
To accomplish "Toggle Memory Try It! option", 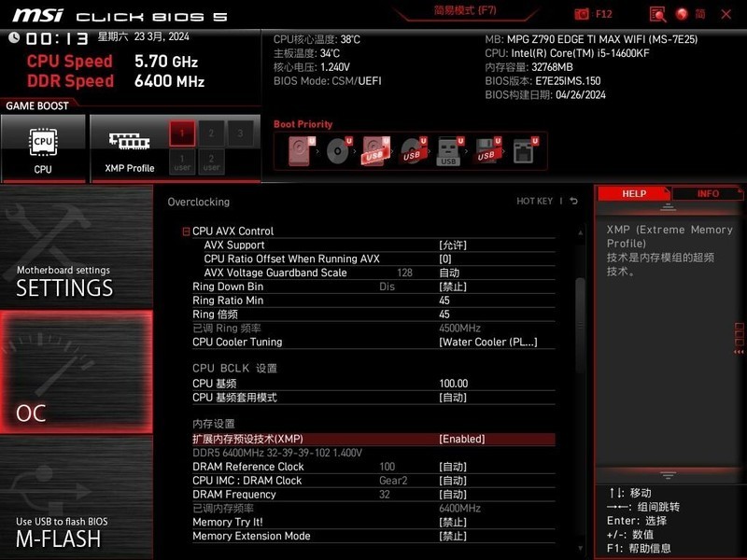I will pos(454,522).
